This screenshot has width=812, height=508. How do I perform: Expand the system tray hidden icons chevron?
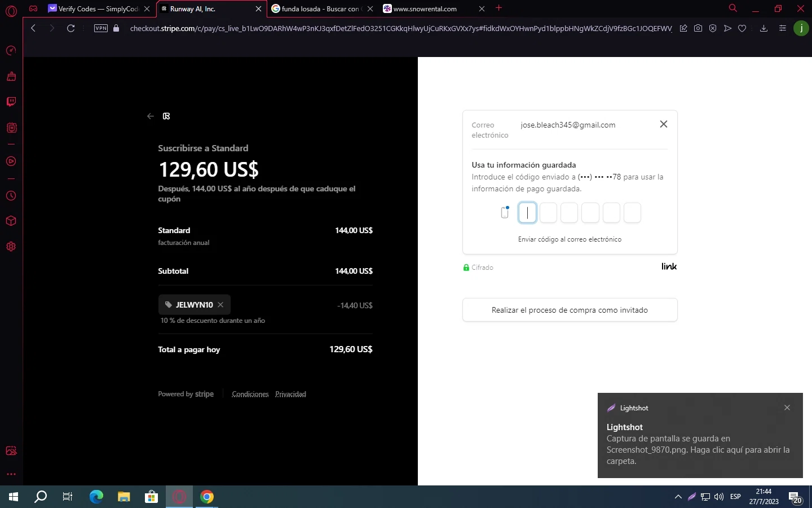[x=678, y=497]
